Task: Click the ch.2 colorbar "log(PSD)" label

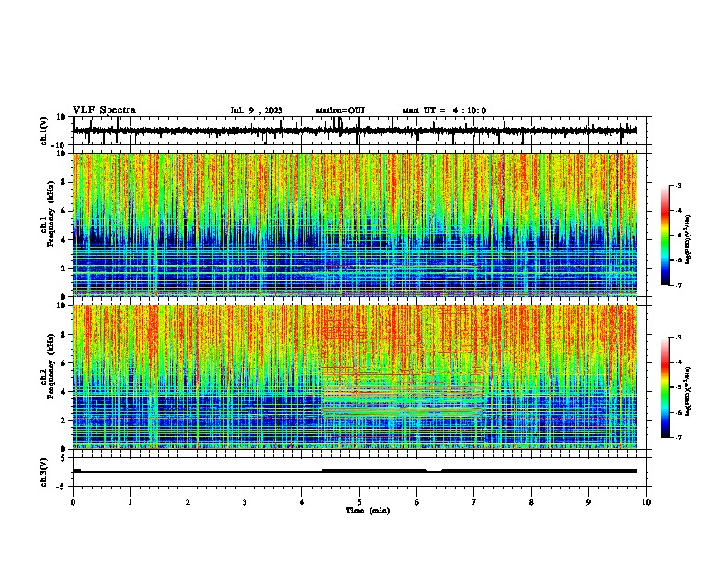Action: click(x=688, y=391)
